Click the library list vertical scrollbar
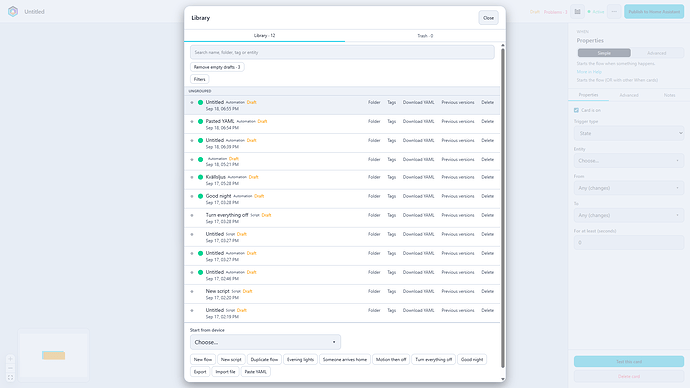 tap(503, 207)
